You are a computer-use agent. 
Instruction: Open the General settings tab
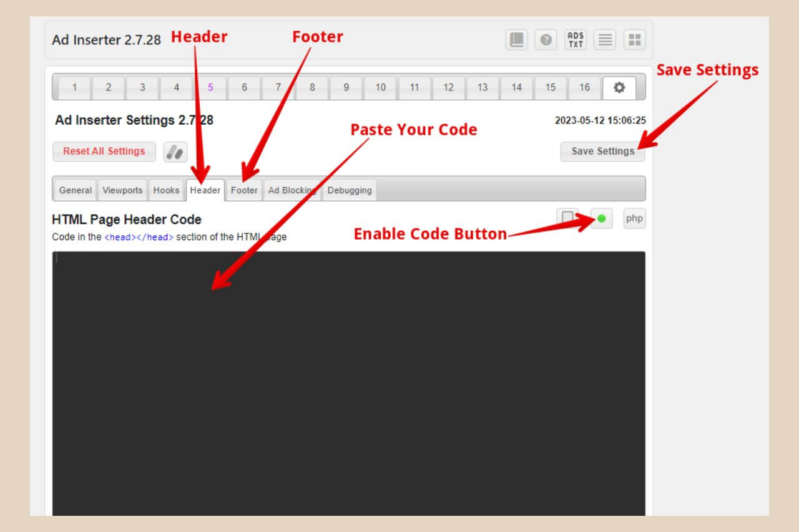[76, 190]
